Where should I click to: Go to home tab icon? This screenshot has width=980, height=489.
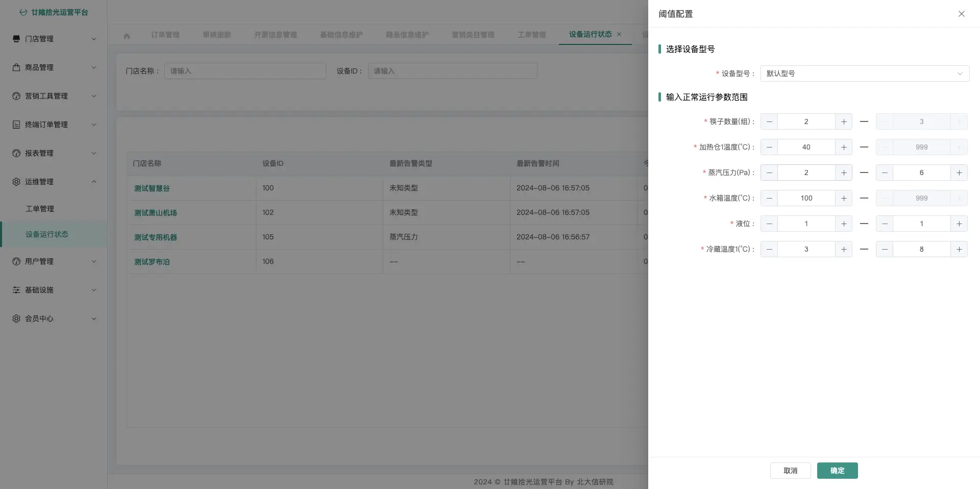127,35
